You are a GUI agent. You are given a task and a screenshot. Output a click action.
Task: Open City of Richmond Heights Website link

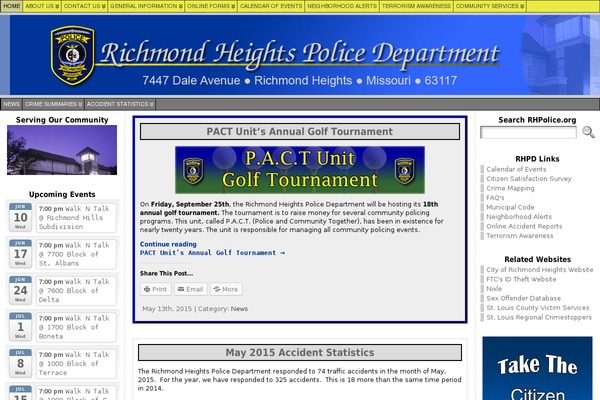pos(540,270)
